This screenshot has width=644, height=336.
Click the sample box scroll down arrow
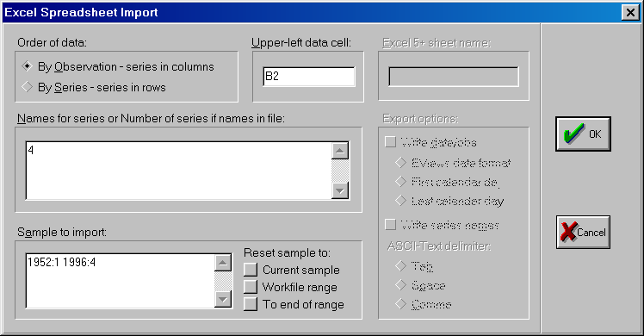pos(223,299)
